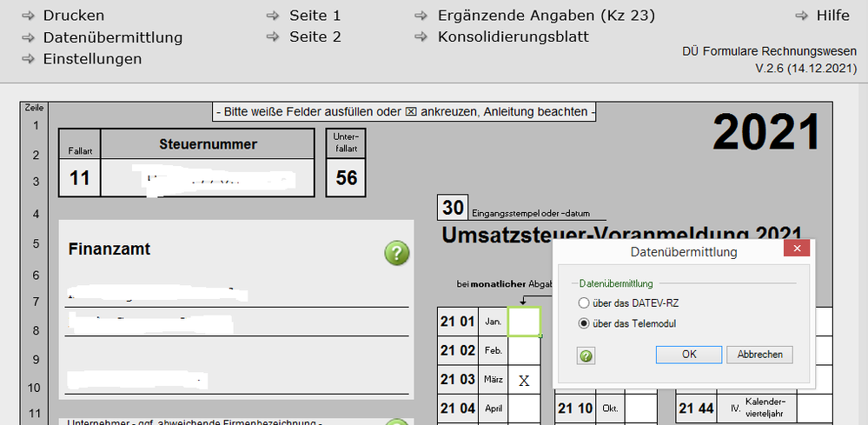Open the Konsolidierungsblatt link

[x=513, y=37]
